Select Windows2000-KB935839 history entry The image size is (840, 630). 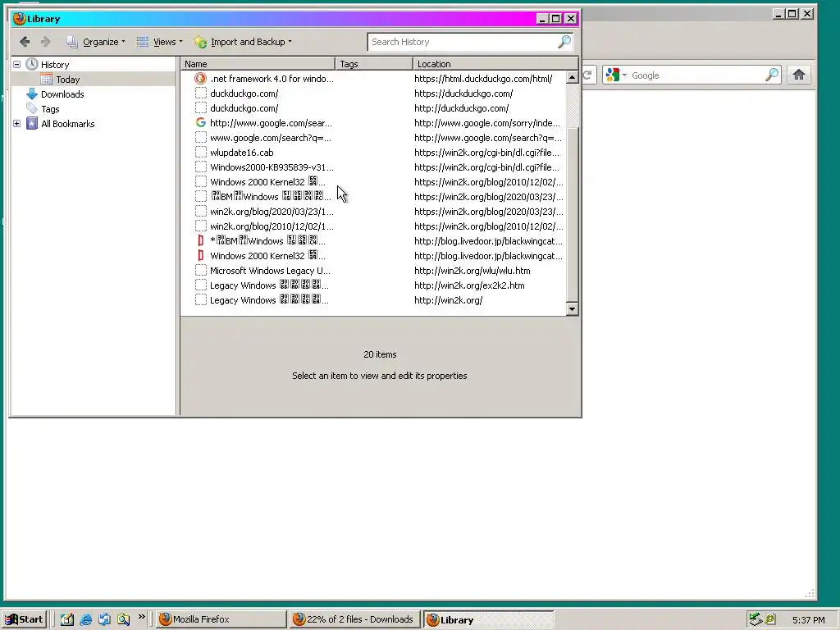(271, 167)
